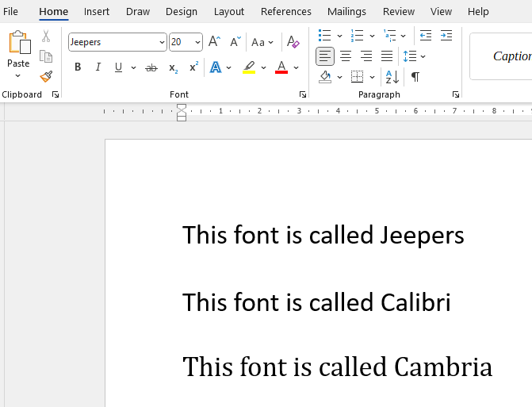This screenshot has width=532, height=407.
Task: Open the File menu
Action: click(x=11, y=12)
